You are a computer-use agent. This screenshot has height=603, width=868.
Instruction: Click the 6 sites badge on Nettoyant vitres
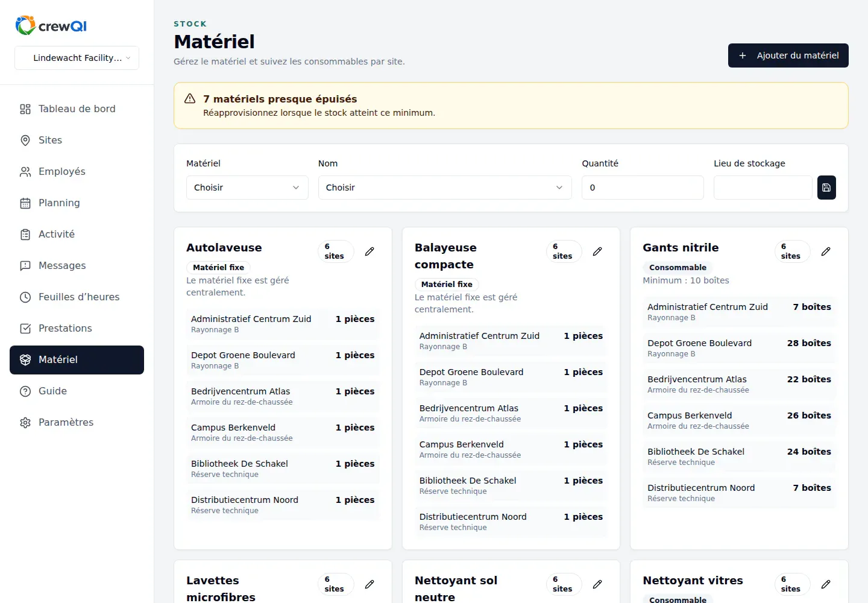792,584
